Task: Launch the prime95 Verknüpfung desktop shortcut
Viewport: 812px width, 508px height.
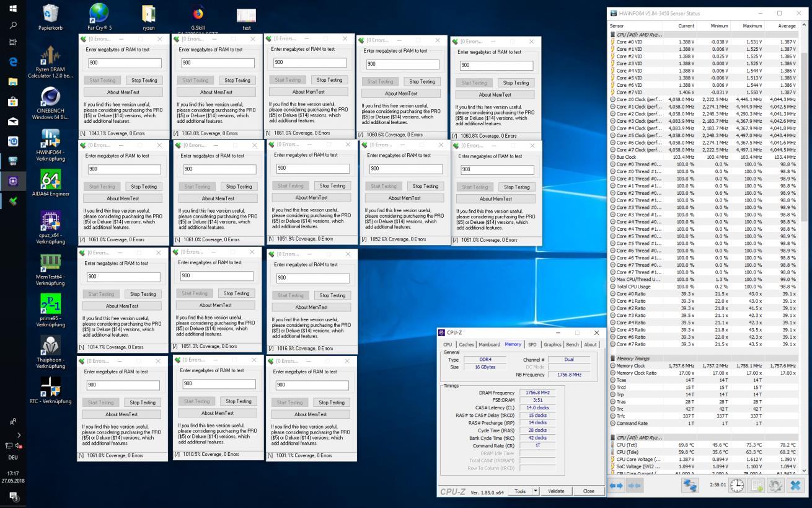Action: point(50,310)
